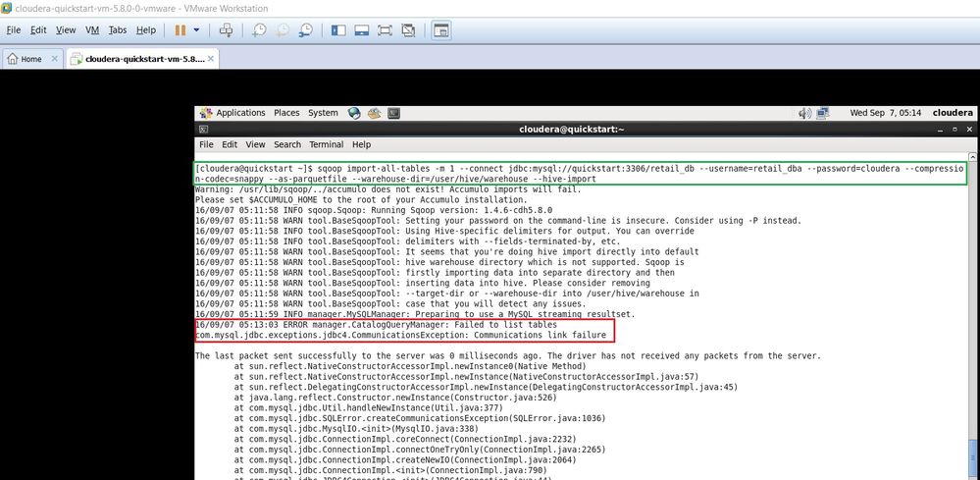Close the cloudera-quickstart-vm tab
This screenshot has width=980, height=480.
(x=211, y=59)
